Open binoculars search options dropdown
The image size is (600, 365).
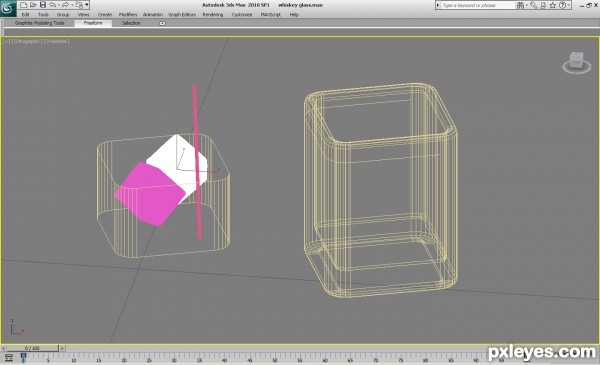[527, 5]
